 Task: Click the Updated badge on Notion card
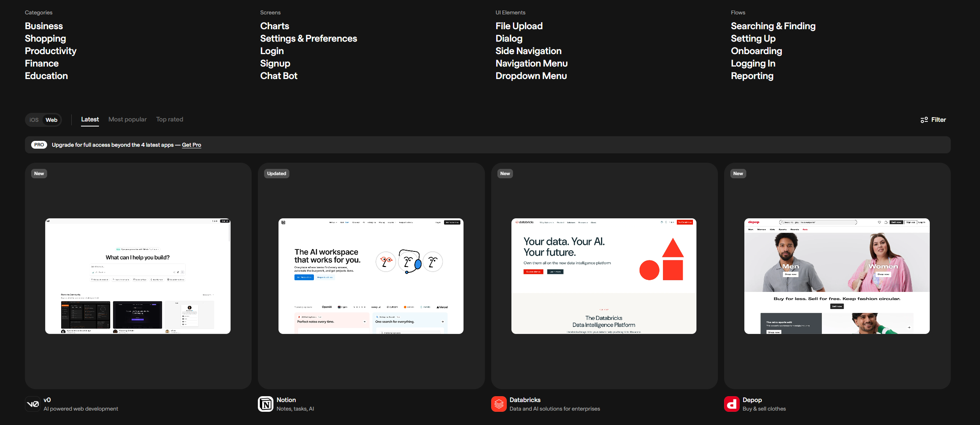pyautogui.click(x=277, y=174)
